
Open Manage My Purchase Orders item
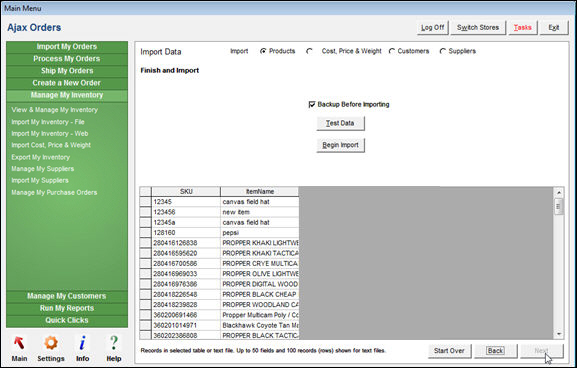point(54,192)
